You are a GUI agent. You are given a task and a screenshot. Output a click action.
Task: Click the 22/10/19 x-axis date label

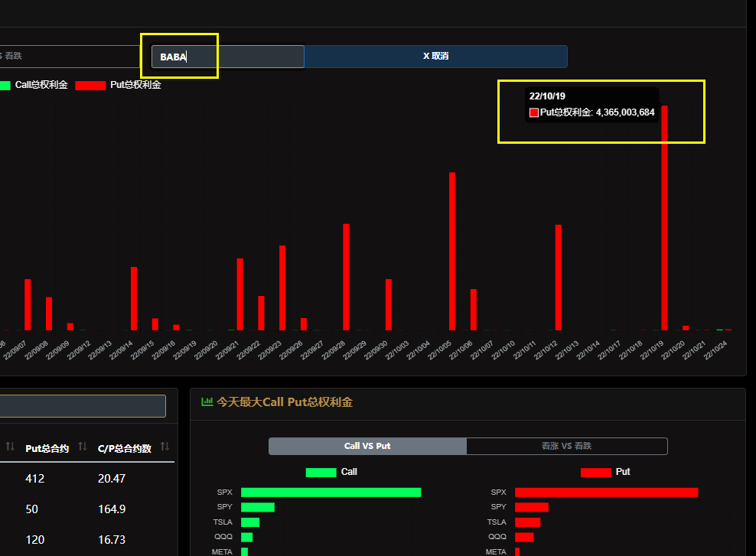tap(653, 350)
